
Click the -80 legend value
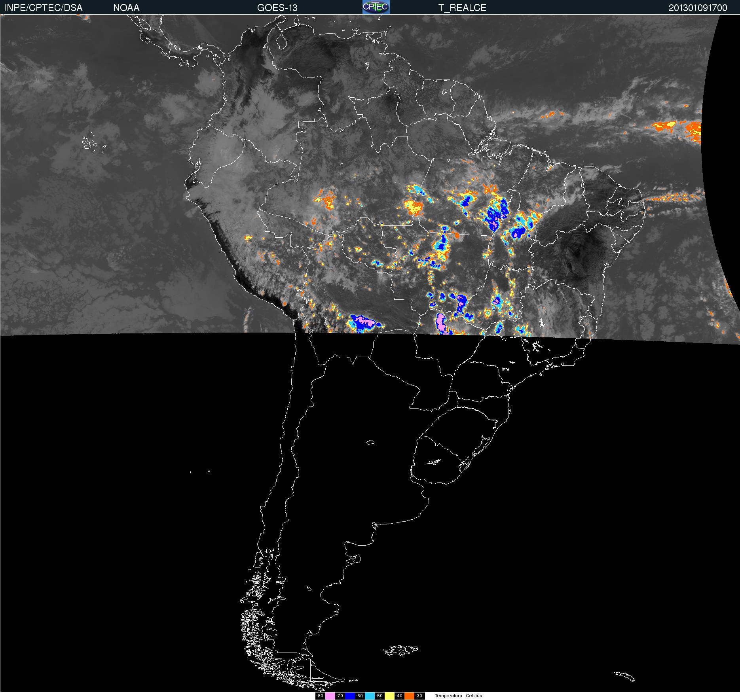point(320,696)
